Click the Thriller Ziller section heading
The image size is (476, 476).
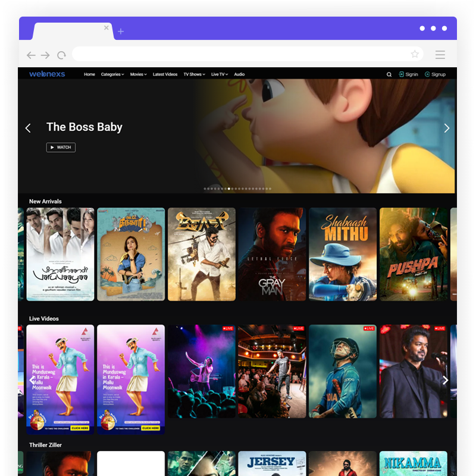[45, 444]
